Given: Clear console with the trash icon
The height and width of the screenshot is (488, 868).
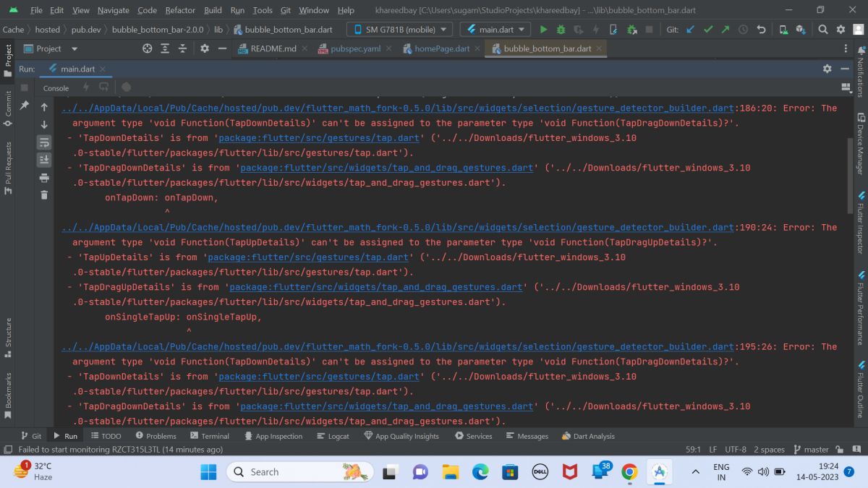Looking at the screenshot, I should pyautogui.click(x=44, y=195).
